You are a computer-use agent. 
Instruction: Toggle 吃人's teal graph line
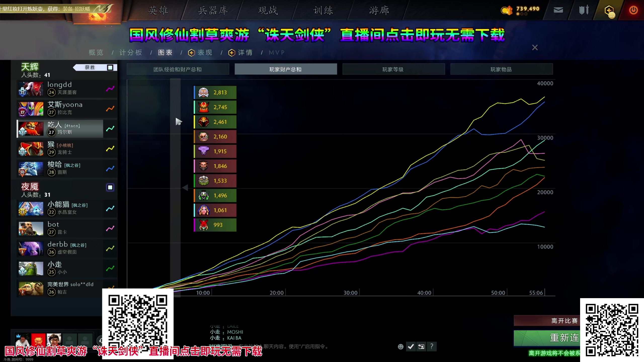[110, 129]
